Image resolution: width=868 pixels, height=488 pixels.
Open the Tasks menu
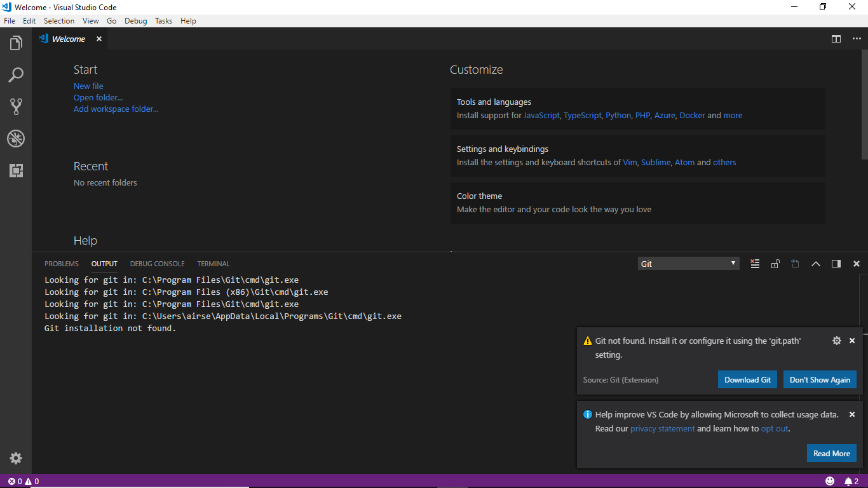tap(164, 21)
